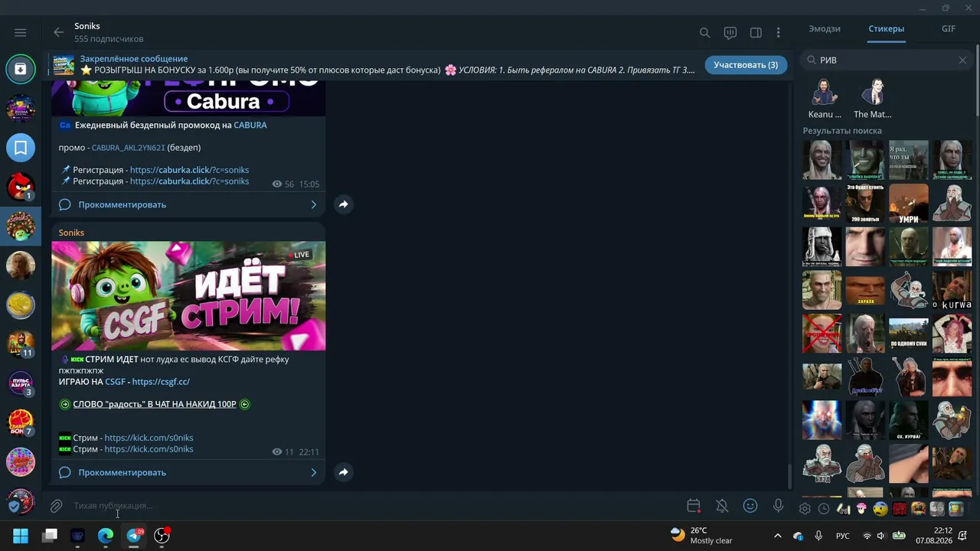The image size is (980, 551).
Task: Send the o kurwa sticker
Action: coord(952,291)
